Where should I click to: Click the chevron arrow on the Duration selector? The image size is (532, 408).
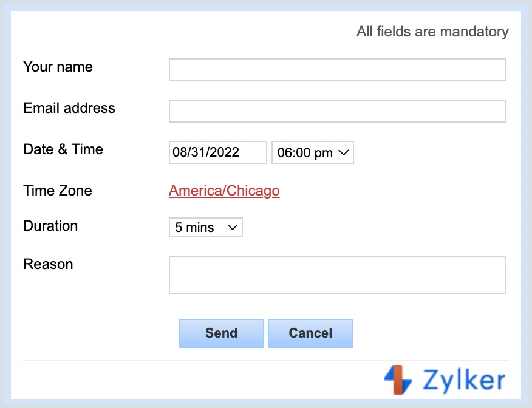[233, 228]
